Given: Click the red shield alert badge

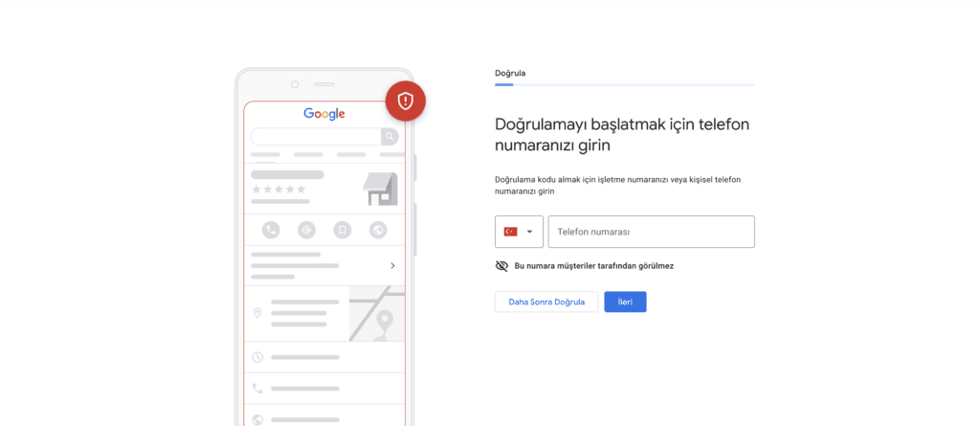Looking at the screenshot, I should click(x=406, y=101).
